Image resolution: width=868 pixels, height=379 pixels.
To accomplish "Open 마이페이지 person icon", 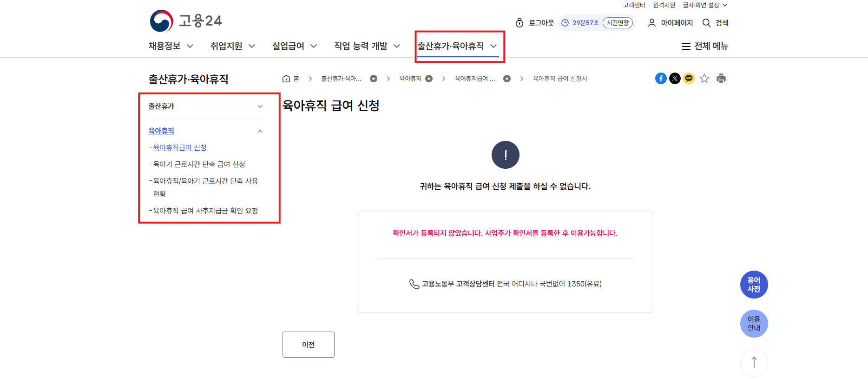I will (x=652, y=23).
